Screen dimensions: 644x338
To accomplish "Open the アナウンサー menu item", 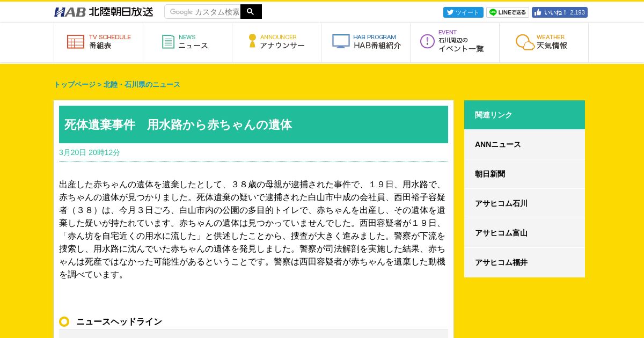I will 282,46.
